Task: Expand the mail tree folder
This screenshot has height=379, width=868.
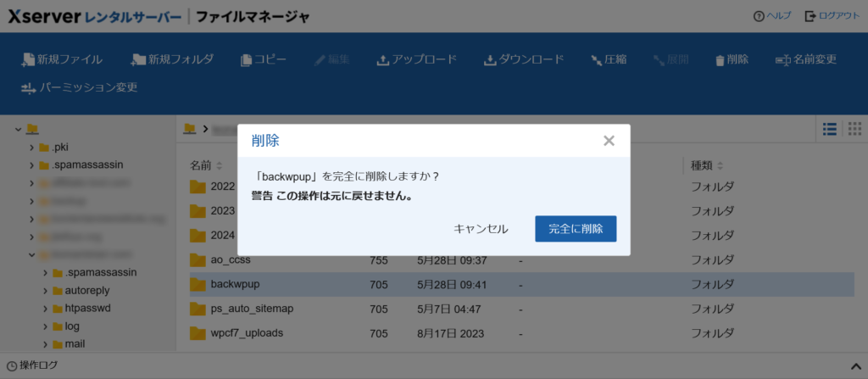Action: click(46, 344)
